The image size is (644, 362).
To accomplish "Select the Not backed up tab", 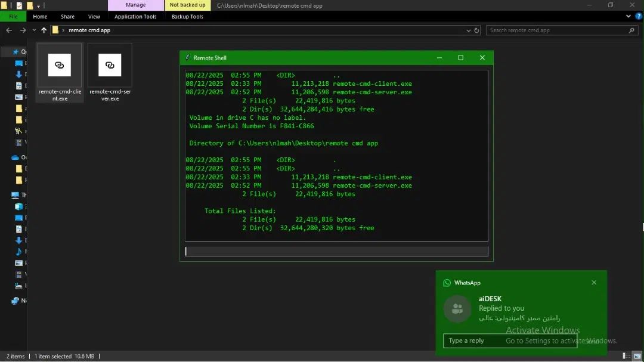I will click(x=187, y=5).
